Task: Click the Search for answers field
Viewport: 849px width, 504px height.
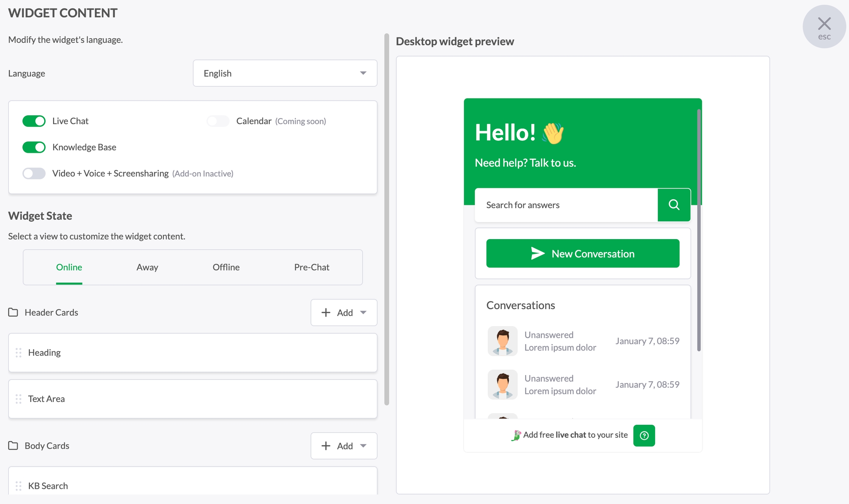Action: coord(566,205)
